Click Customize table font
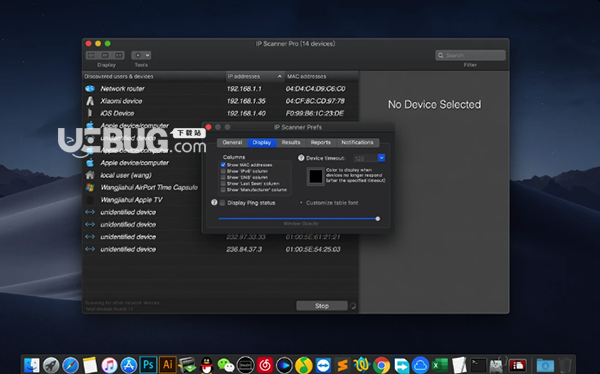Viewport: 600px width, 374px height. click(x=332, y=203)
